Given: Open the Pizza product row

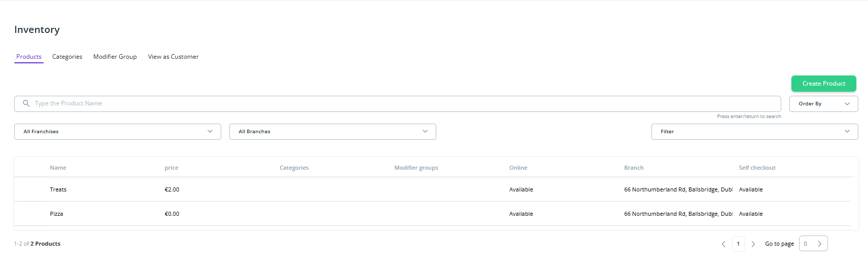Looking at the screenshot, I should pyautogui.click(x=57, y=214).
